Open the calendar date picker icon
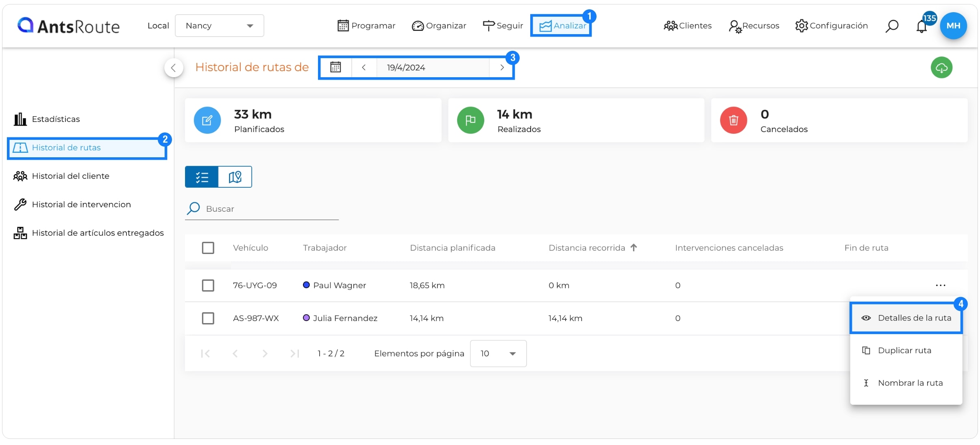The image size is (980, 445). (x=335, y=67)
